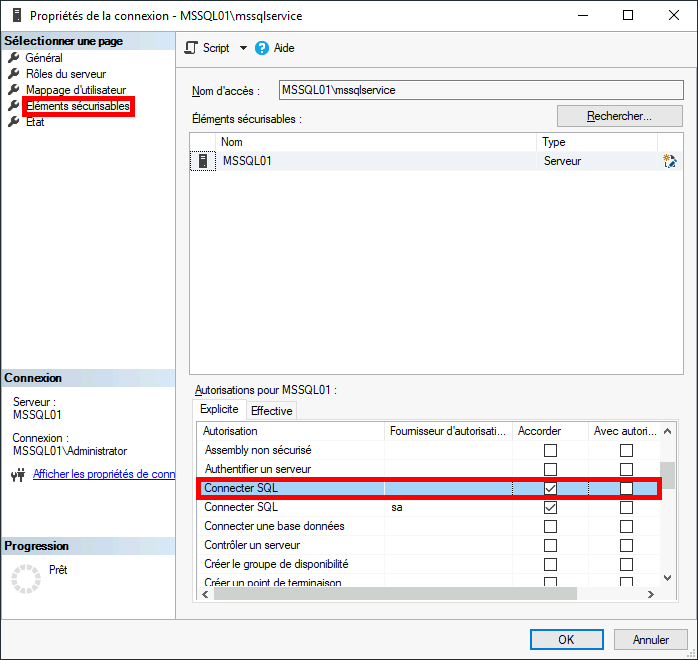Screen dimensions: 698x660
Task: Cancel with the Annuler button
Action: tap(650, 640)
